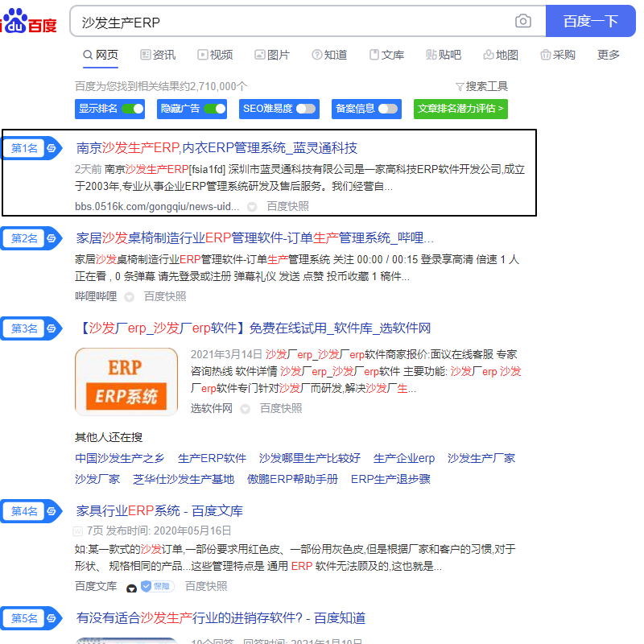Search related query 中国沙发生产之乡
This screenshot has height=644, width=644.
pyautogui.click(x=119, y=458)
